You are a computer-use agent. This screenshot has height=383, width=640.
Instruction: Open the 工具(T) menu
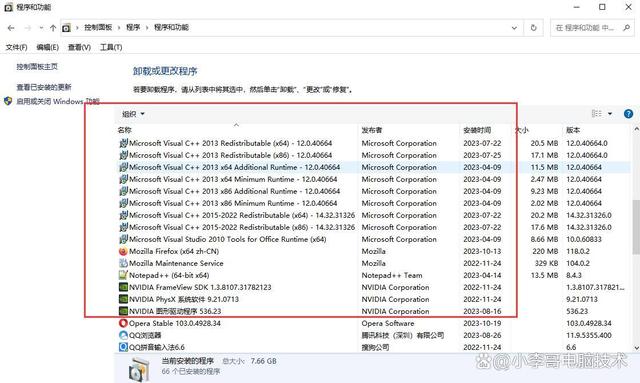(111, 47)
